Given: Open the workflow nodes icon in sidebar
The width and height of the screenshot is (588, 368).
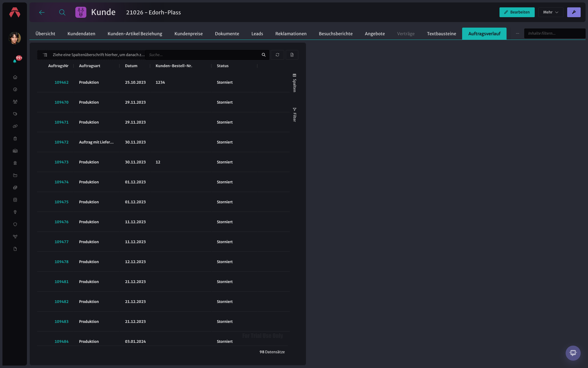Looking at the screenshot, I should [15, 237].
